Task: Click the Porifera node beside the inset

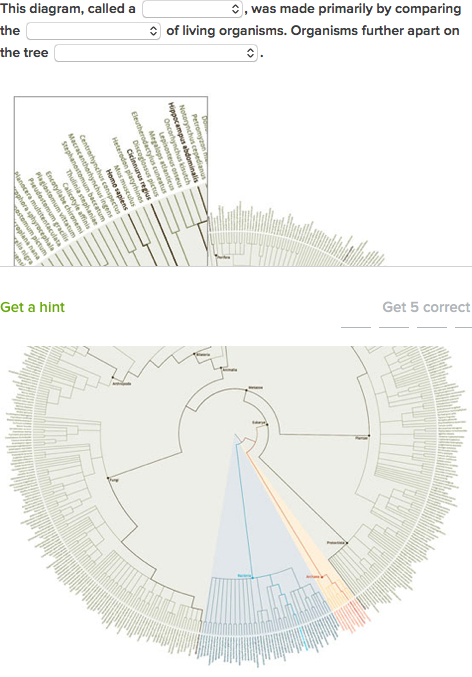Action: point(223,257)
